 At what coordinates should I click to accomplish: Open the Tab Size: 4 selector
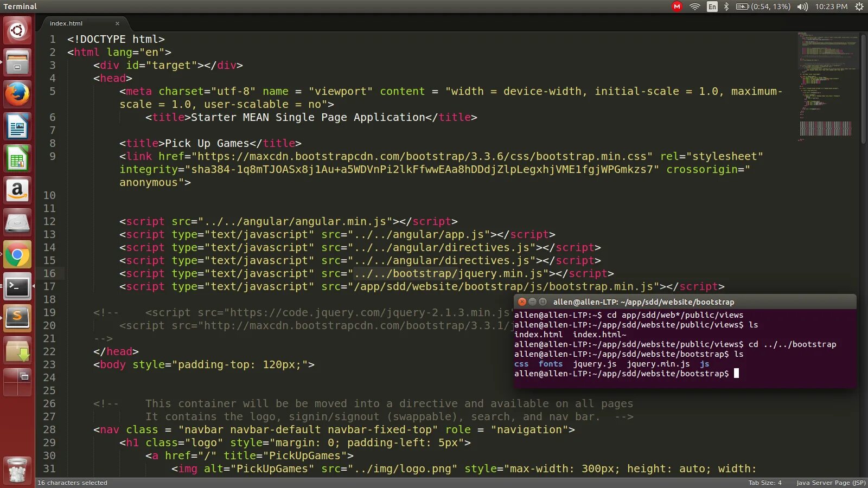point(765,483)
